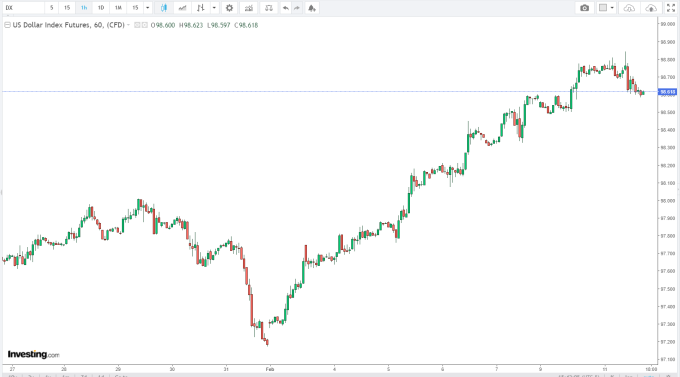Select the 5-minute interval

click(52, 8)
